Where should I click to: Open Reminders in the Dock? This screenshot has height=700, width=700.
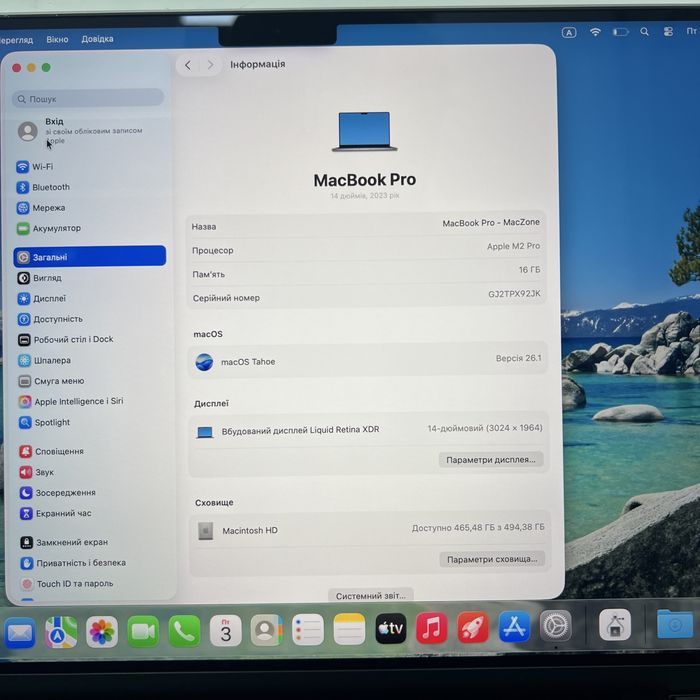click(308, 629)
